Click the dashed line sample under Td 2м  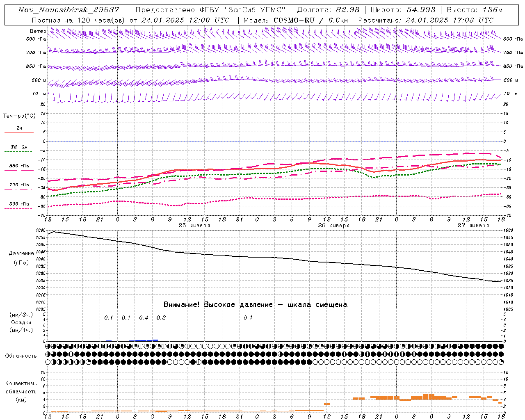tap(19, 151)
